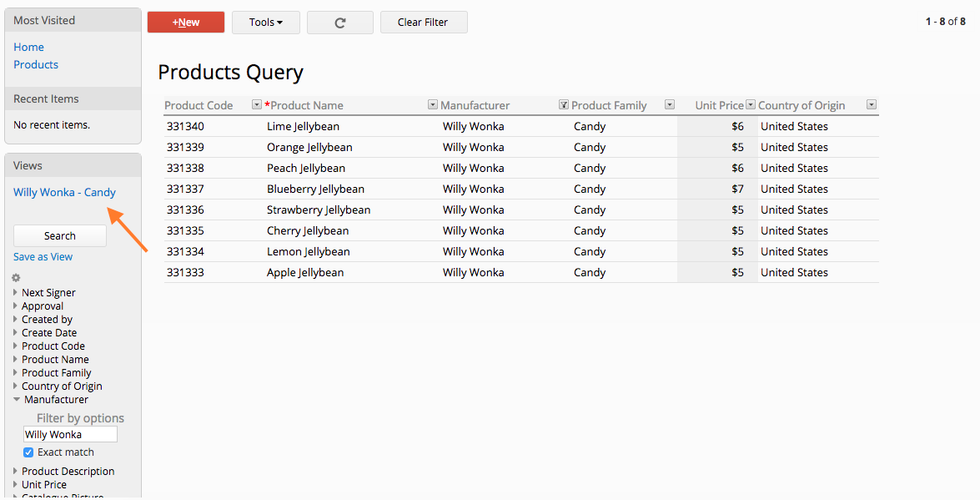Expand the Next Signer filter

coord(16,292)
